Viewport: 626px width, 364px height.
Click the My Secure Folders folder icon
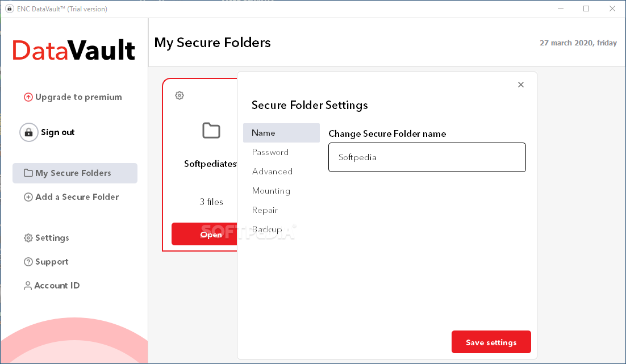coord(28,173)
